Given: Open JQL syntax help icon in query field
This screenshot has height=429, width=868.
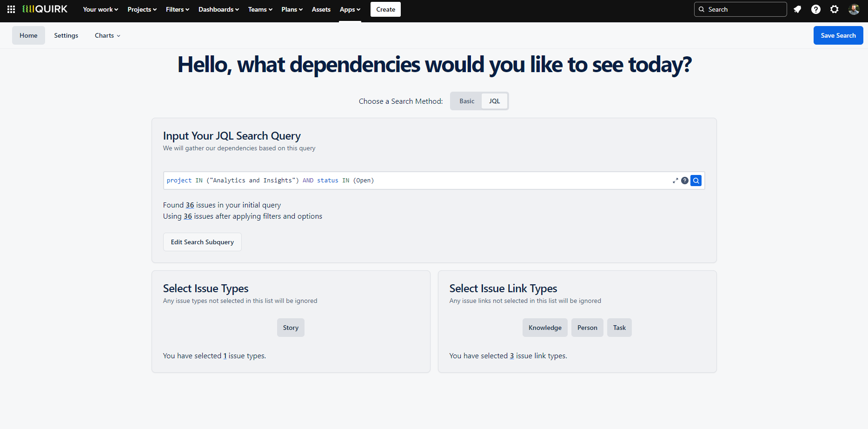Looking at the screenshot, I should [x=685, y=181].
